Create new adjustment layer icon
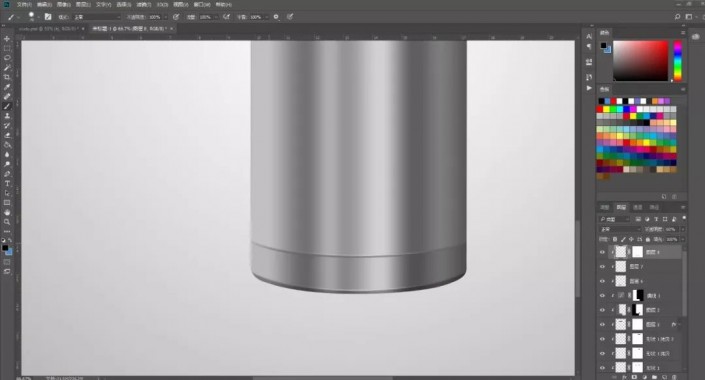This screenshot has height=380, width=705. tap(644, 377)
